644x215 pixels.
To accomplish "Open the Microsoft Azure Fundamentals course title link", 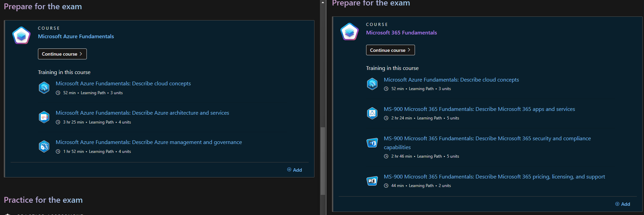I will 76,37.
